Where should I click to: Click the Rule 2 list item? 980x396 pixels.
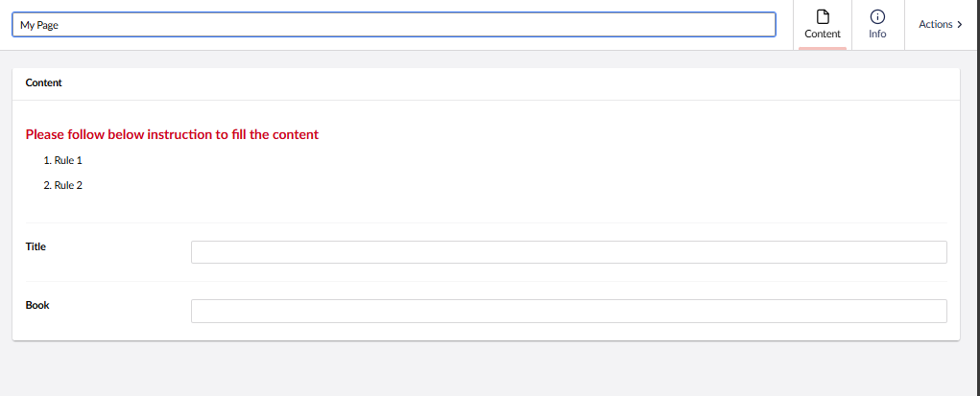(x=68, y=185)
